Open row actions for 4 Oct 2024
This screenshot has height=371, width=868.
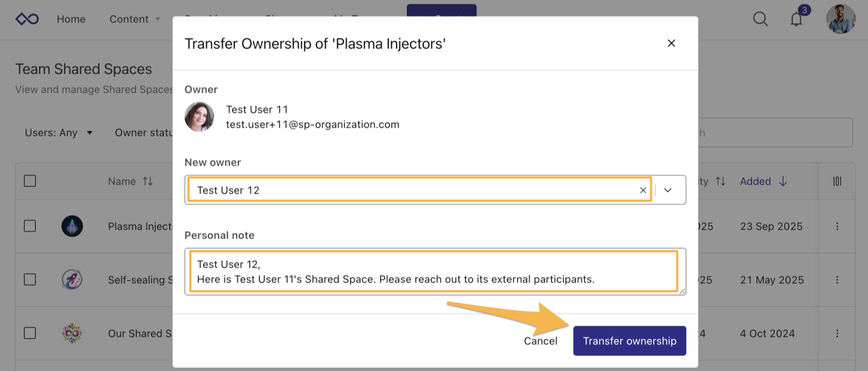click(x=837, y=333)
